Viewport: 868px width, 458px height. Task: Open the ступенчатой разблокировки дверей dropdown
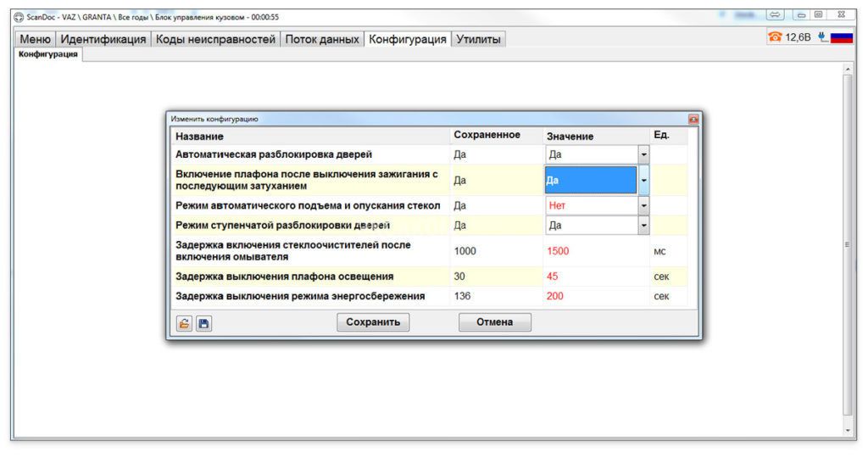click(643, 226)
